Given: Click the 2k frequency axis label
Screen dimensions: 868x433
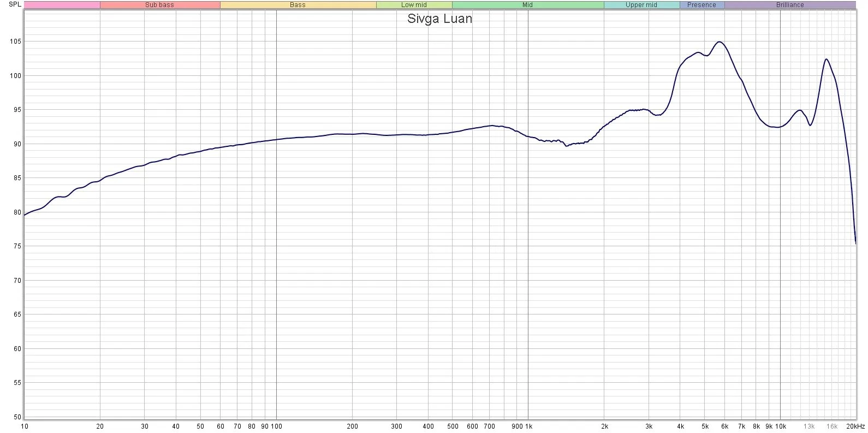Looking at the screenshot, I should (604, 426).
